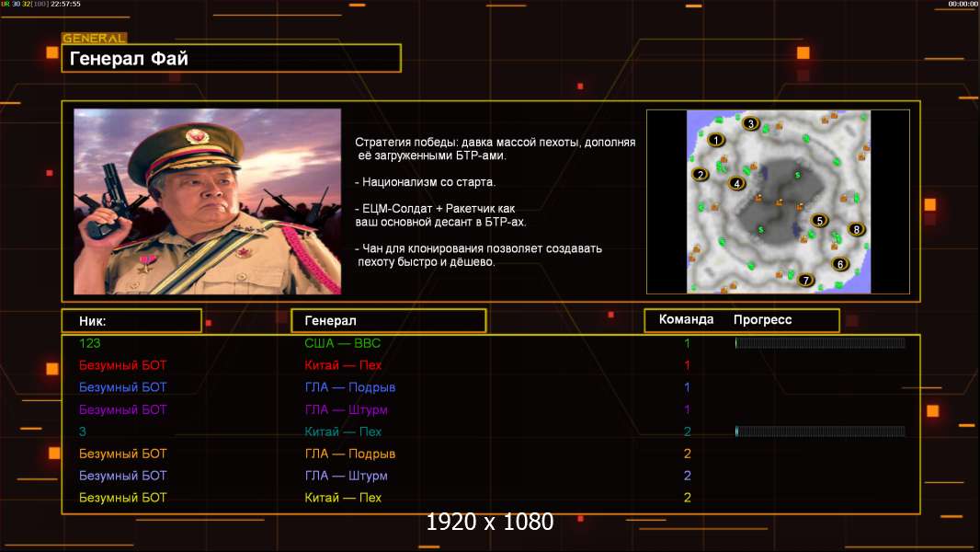Pick start position 3 at map top
Viewport: 980px width, 552px height.
click(x=751, y=124)
